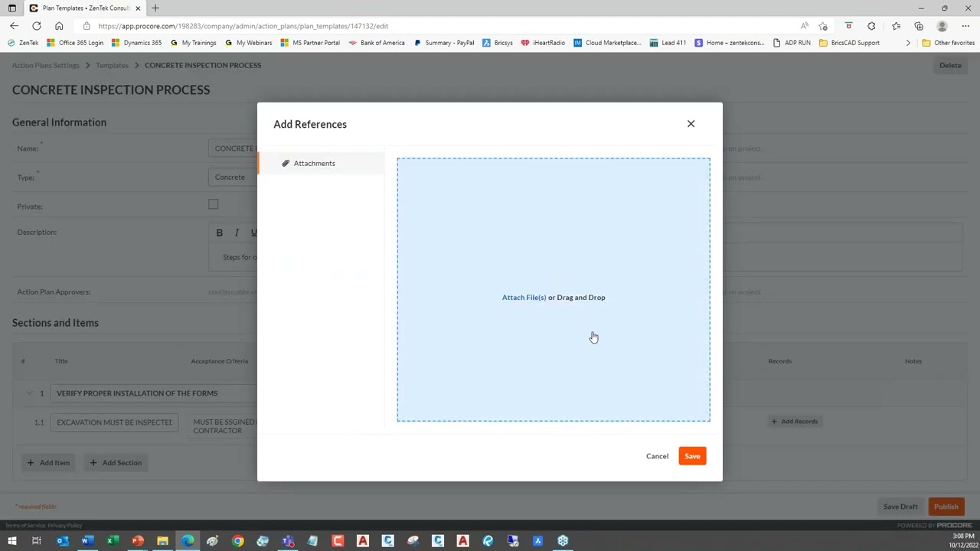Screen dimensions: 980x551
Task: Refresh the browser page
Action: click(x=36, y=26)
